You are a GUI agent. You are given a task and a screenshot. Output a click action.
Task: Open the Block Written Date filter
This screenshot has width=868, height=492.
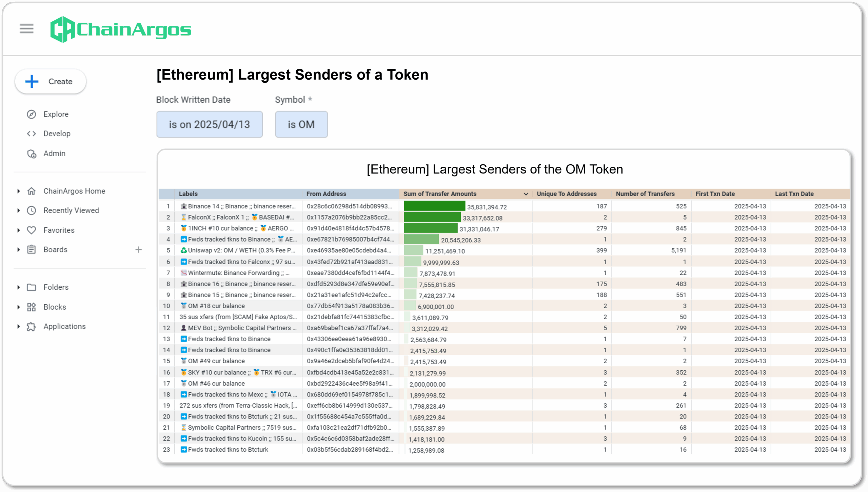[210, 124]
